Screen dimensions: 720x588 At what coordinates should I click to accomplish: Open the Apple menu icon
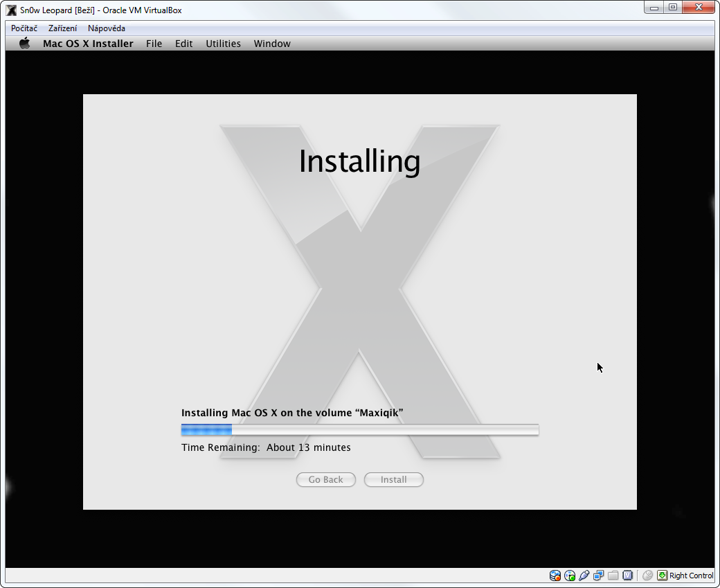coord(25,43)
